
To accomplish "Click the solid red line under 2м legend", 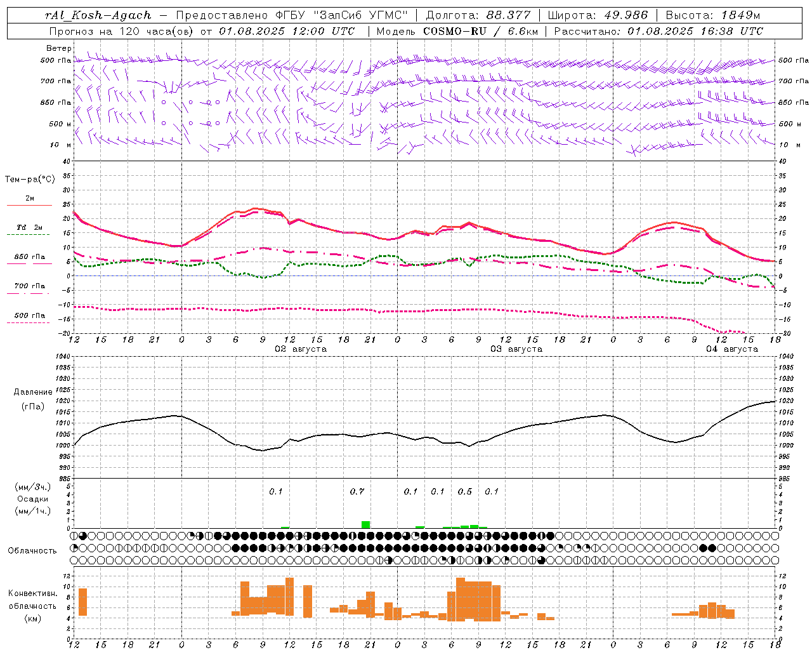I will pyautogui.click(x=29, y=205).
